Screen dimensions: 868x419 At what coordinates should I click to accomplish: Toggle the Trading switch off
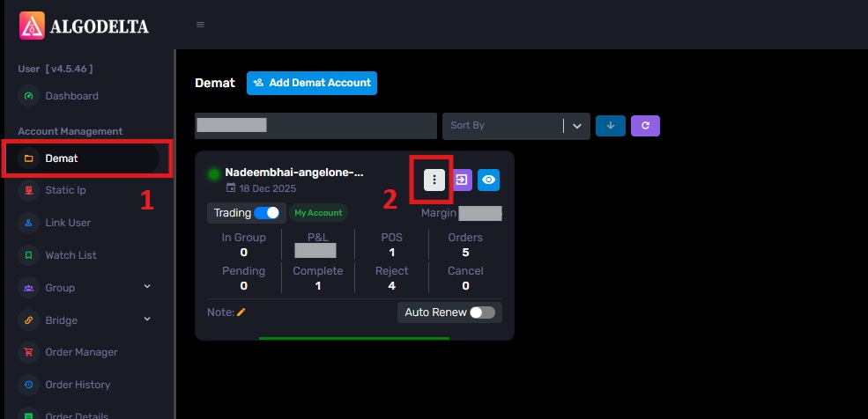(x=266, y=213)
